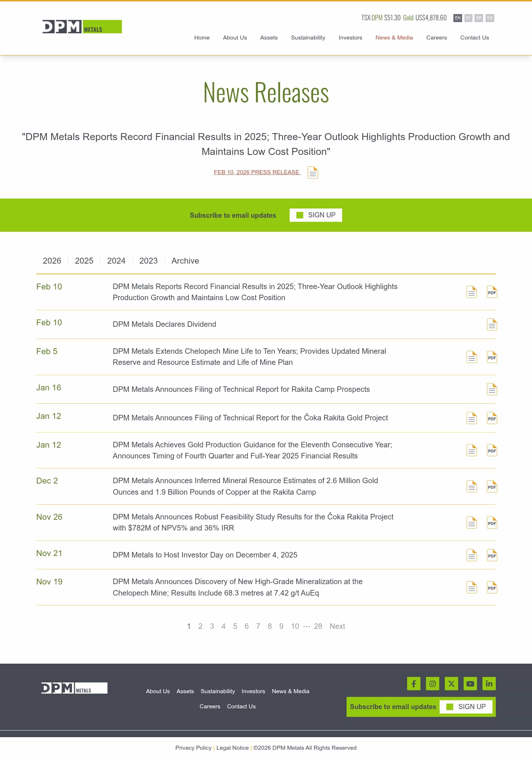This screenshot has height=759, width=532.
Task: Open Contact Us in top navigation
Action: click(x=475, y=37)
